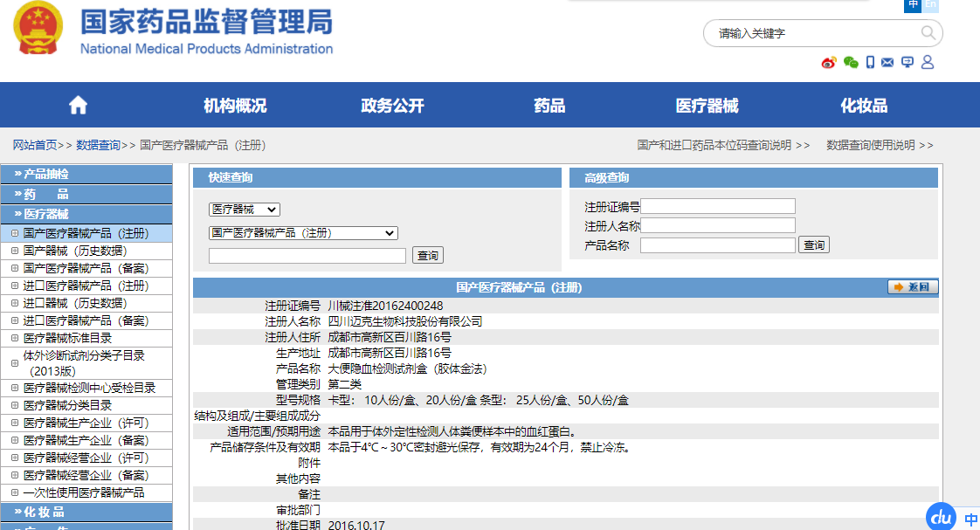Screen dimensions: 980x530
Task: Click the WeChat icon in the header
Action: pos(851,63)
